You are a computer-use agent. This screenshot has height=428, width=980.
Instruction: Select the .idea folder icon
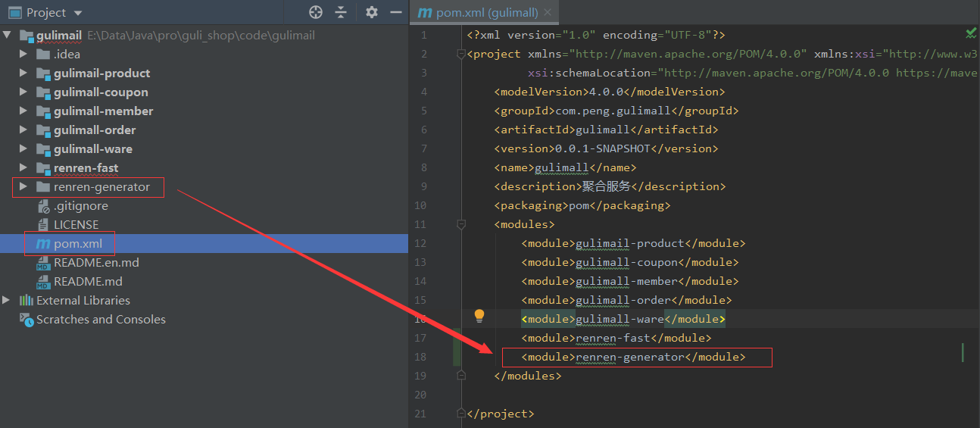click(x=42, y=55)
